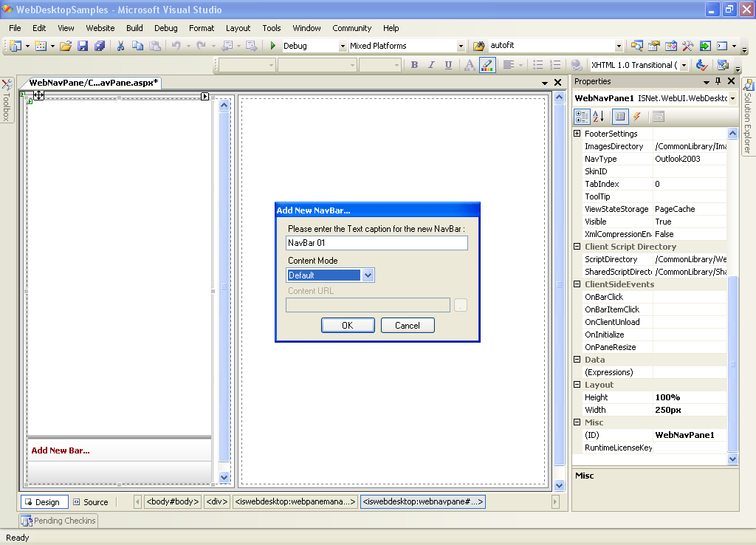This screenshot has height=545, width=756.
Task: Click the Start Debugging green arrow
Action: coord(273,46)
